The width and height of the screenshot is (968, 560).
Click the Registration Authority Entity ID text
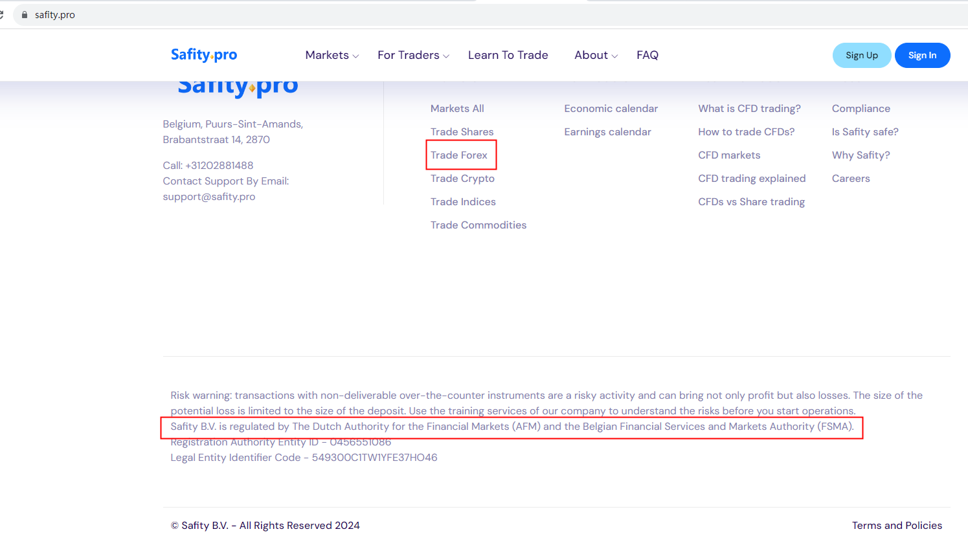[281, 443]
